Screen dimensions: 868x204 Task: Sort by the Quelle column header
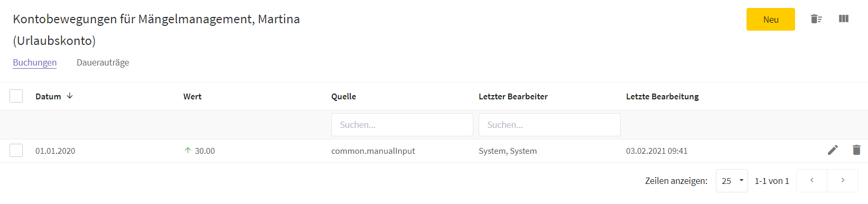(343, 96)
